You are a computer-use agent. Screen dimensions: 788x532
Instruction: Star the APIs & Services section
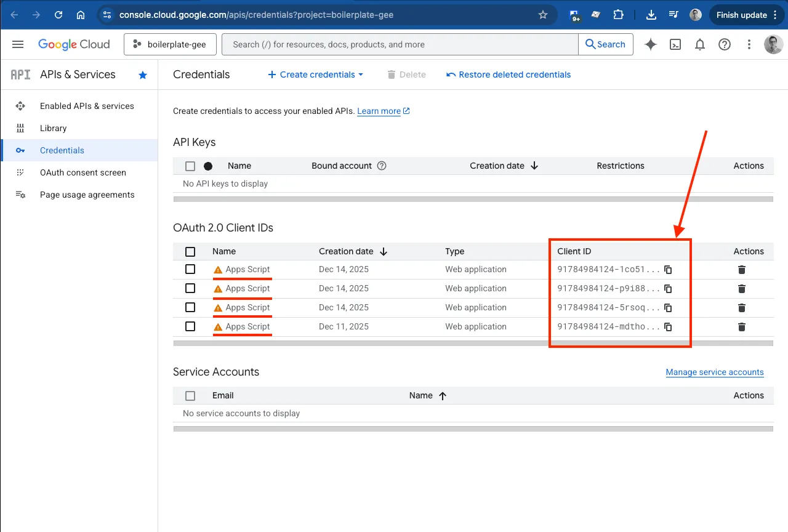pos(142,75)
